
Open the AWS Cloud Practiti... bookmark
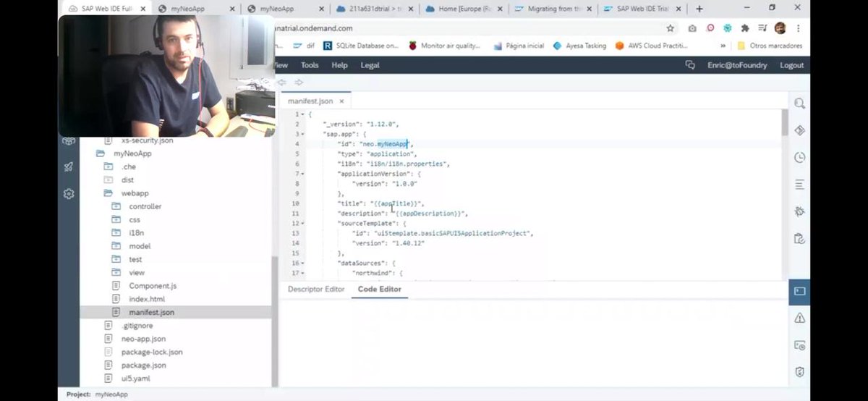650,46
